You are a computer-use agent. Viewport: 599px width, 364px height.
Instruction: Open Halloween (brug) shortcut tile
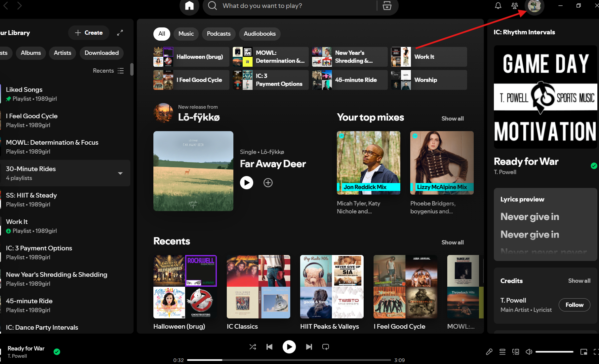(x=191, y=57)
